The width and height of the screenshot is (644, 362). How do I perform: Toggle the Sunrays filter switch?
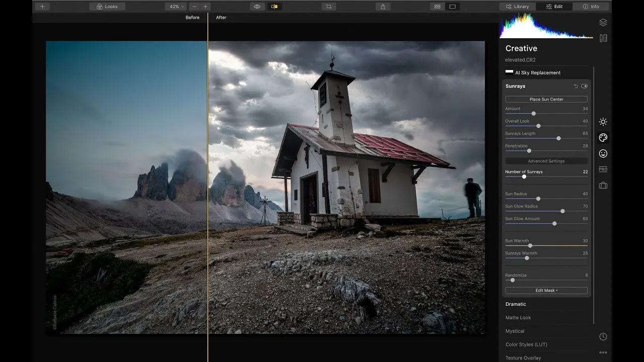click(584, 86)
